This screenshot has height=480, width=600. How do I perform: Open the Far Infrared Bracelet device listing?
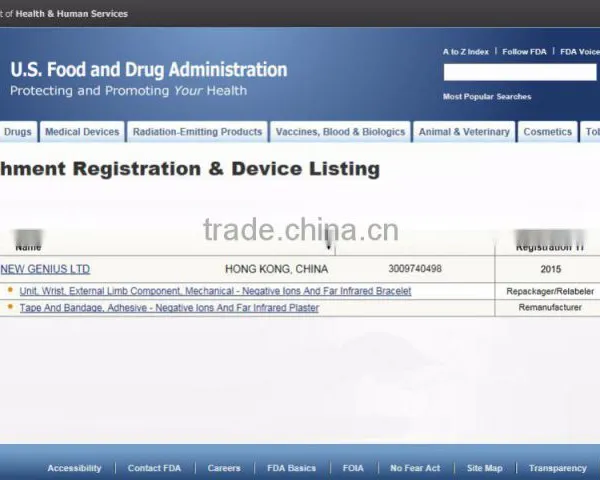click(215, 291)
